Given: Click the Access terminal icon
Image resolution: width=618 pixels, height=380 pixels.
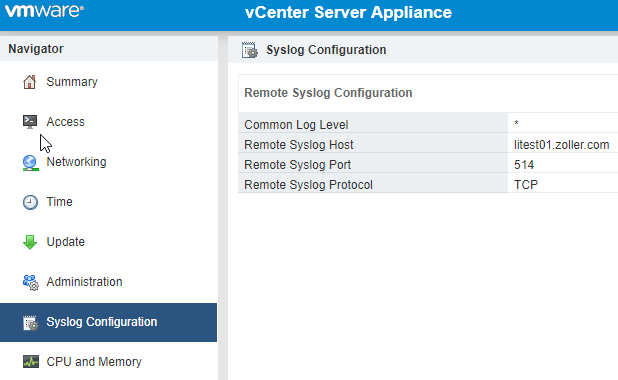Looking at the screenshot, I should [x=30, y=122].
